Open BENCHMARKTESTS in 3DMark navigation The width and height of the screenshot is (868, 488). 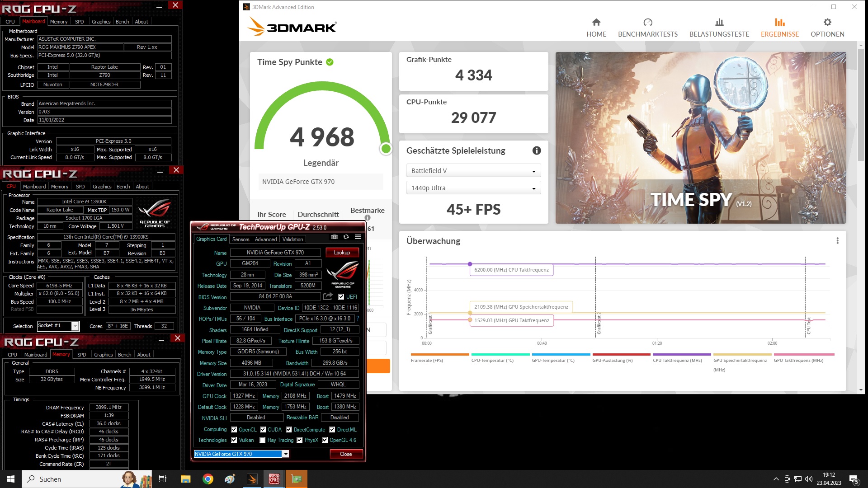coord(648,28)
